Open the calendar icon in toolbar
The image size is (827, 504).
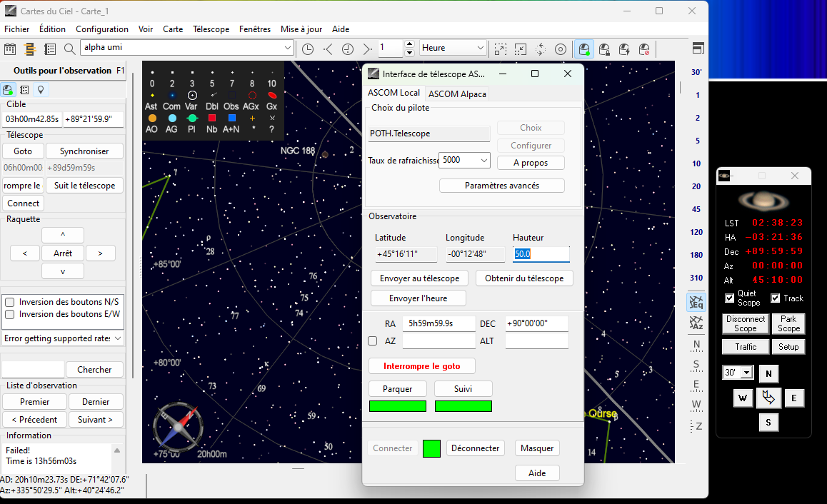coord(10,49)
